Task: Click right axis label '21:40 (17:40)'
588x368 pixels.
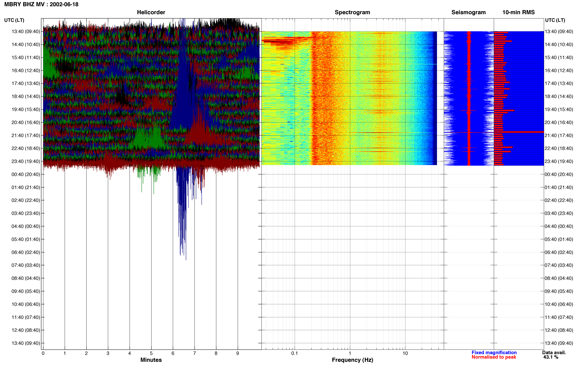Action: (x=559, y=135)
